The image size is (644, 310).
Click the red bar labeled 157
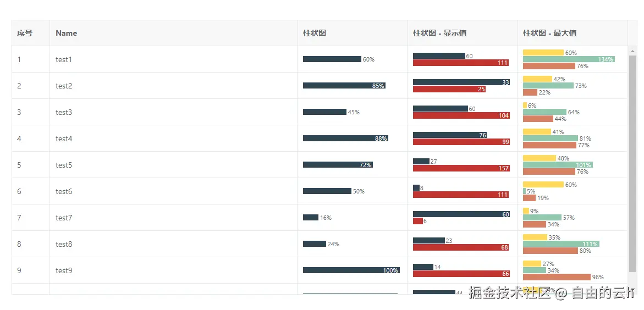click(x=461, y=168)
